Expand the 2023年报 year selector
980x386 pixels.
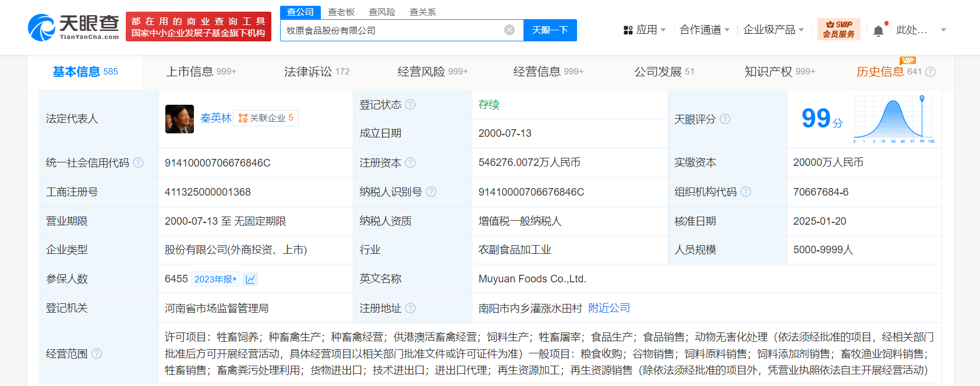click(x=215, y=279)
